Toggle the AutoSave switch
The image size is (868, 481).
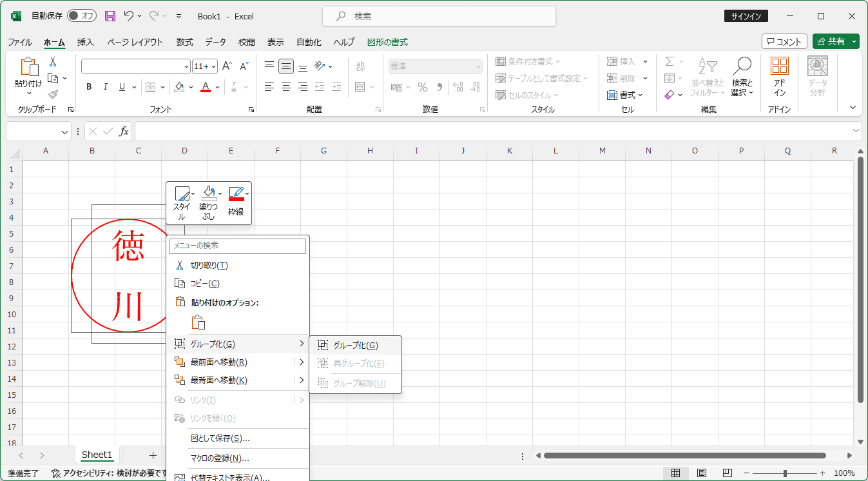pyautogui.click(x=82, y=16)
